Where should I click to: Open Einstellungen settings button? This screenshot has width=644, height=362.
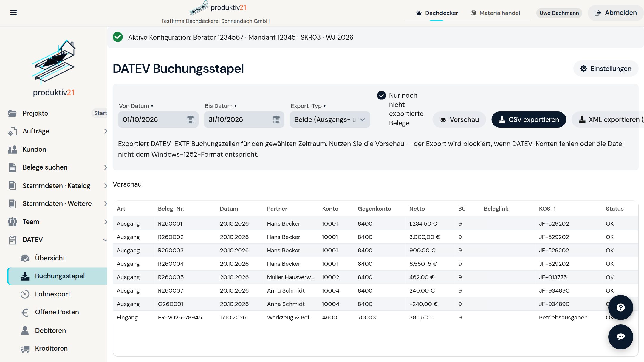(x=606, y=69)
